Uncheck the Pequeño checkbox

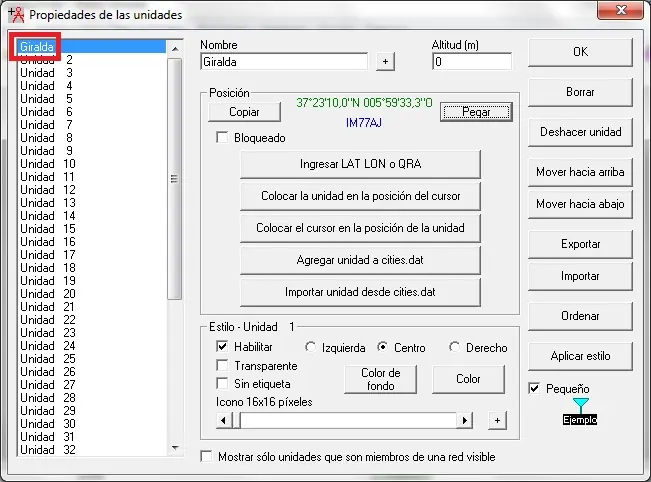tap(534, 389)
